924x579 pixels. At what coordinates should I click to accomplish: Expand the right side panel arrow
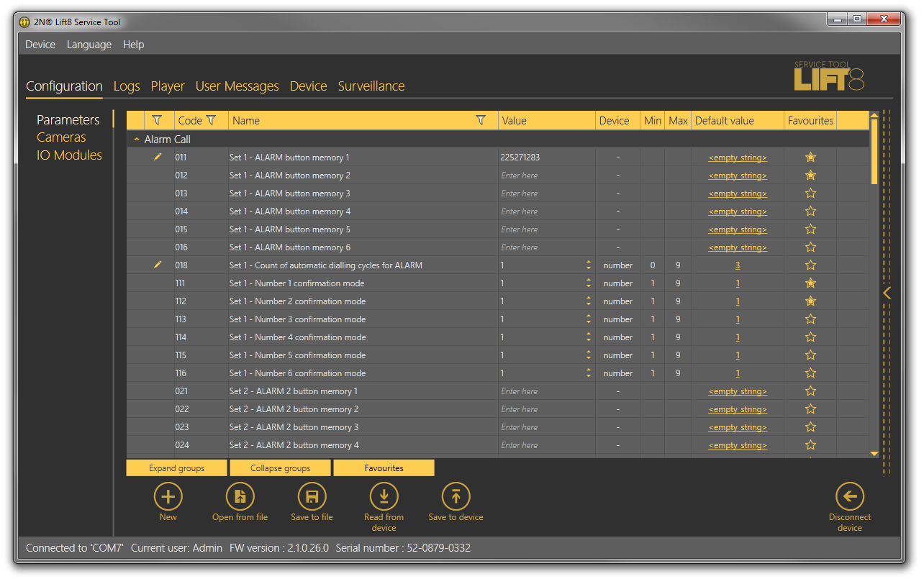click(x=887, y=293)
